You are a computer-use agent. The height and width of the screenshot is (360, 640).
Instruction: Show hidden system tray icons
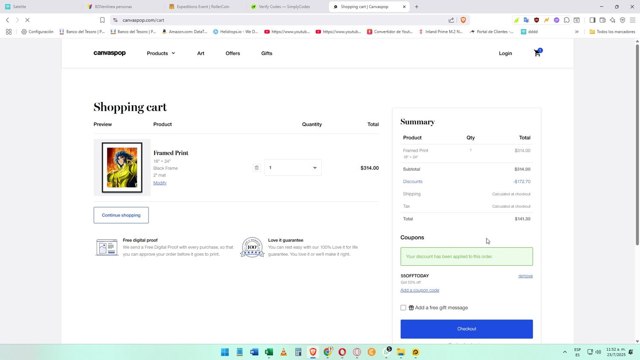[564, 352]
